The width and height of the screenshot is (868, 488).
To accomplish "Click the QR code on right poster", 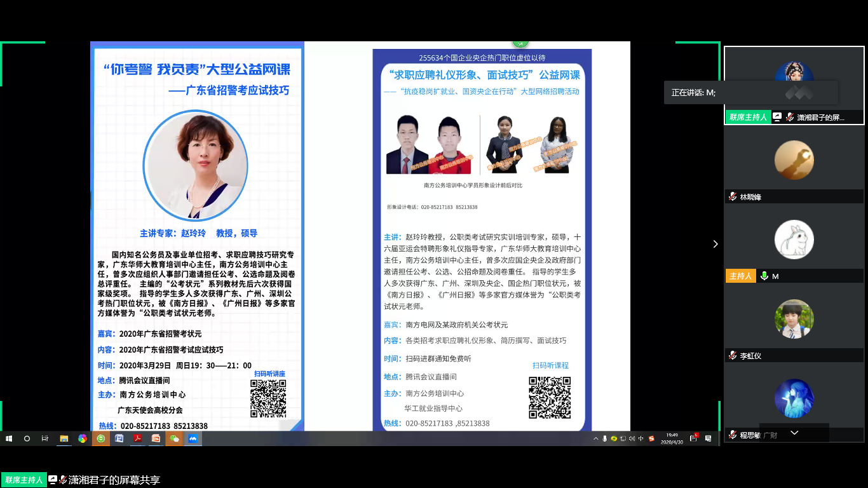I will point(550,398).
